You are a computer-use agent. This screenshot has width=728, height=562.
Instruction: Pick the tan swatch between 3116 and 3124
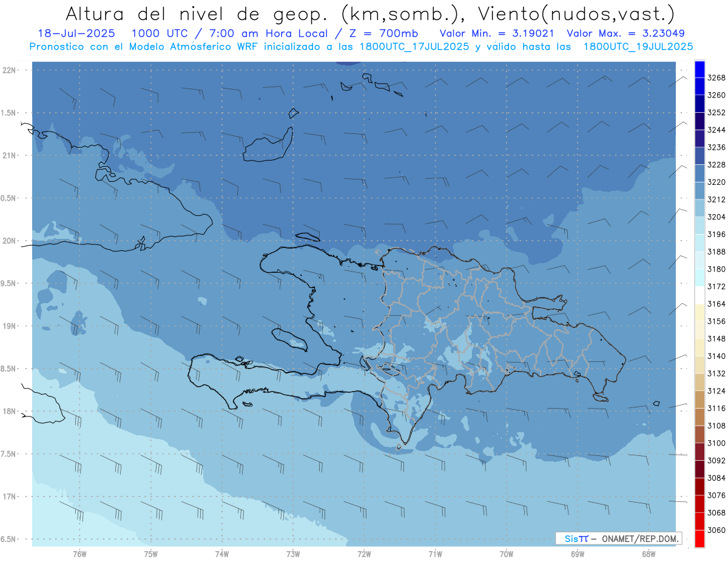pyautogui.click(x=699, y=400)
